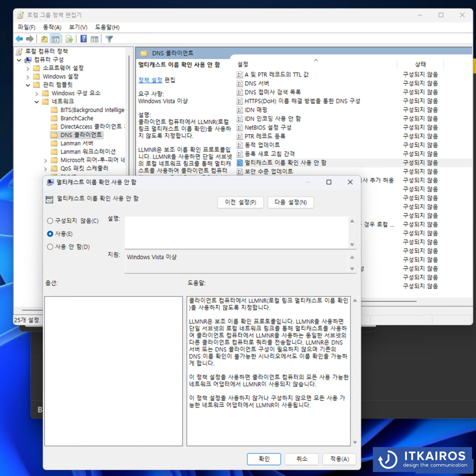Click the Up one level folder icon
476x476 pixels.
[44, 39]
